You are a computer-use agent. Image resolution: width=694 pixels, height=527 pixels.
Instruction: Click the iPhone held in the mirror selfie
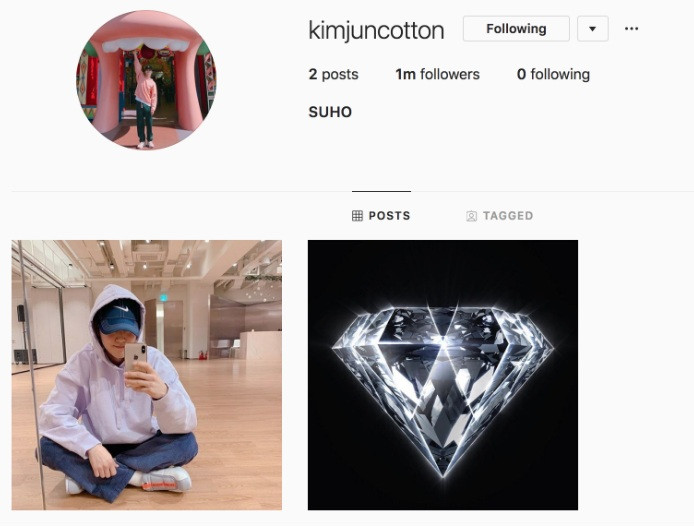click(x=135, y=357)
